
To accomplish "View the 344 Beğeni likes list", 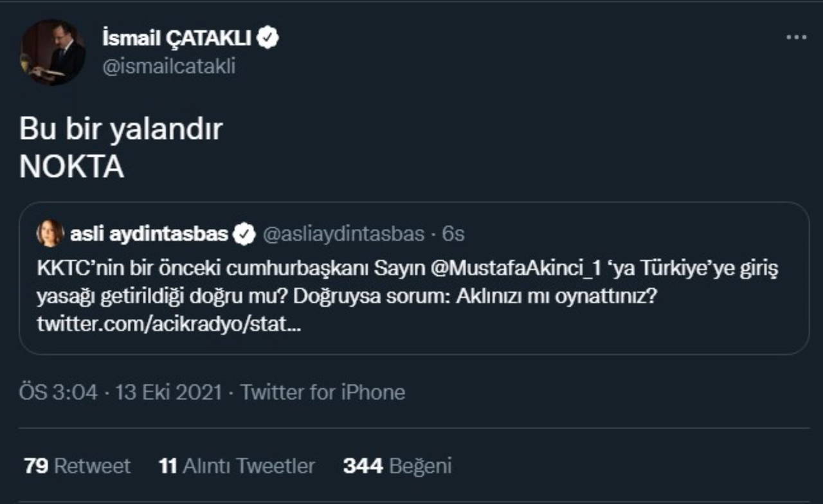I will pos(397,466).
